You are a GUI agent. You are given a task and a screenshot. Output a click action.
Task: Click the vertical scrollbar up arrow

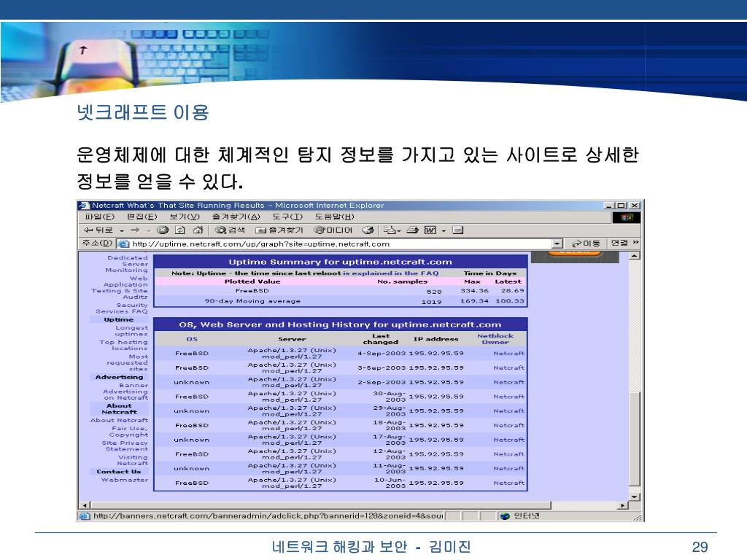(x=634, y=256)
